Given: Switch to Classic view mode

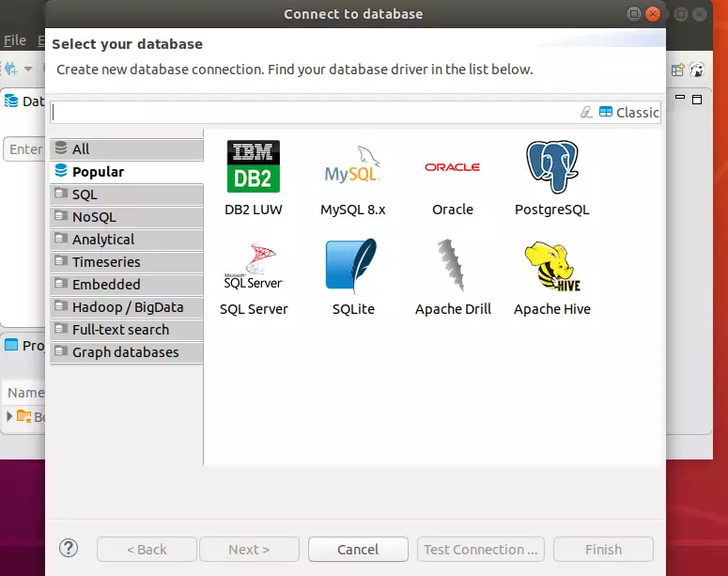Looking at the screenshot, I should [628, 113].
